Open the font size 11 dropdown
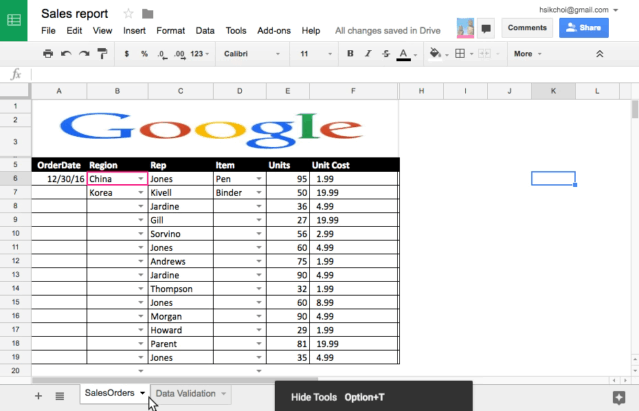Viewport: 639px width, 411px height. (x=315, y=54)
